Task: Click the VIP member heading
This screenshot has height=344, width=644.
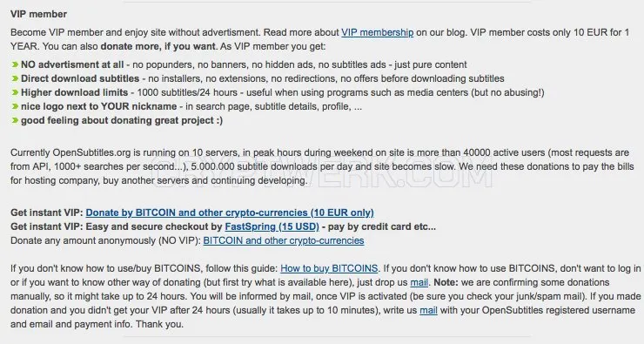Action: click(38, 14)
